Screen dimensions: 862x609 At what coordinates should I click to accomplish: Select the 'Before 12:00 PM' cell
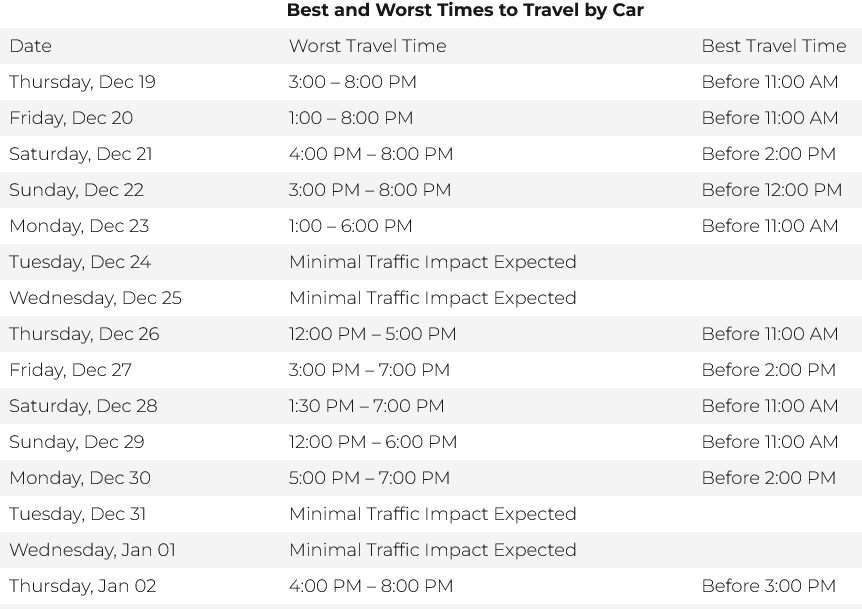point(771,190)
